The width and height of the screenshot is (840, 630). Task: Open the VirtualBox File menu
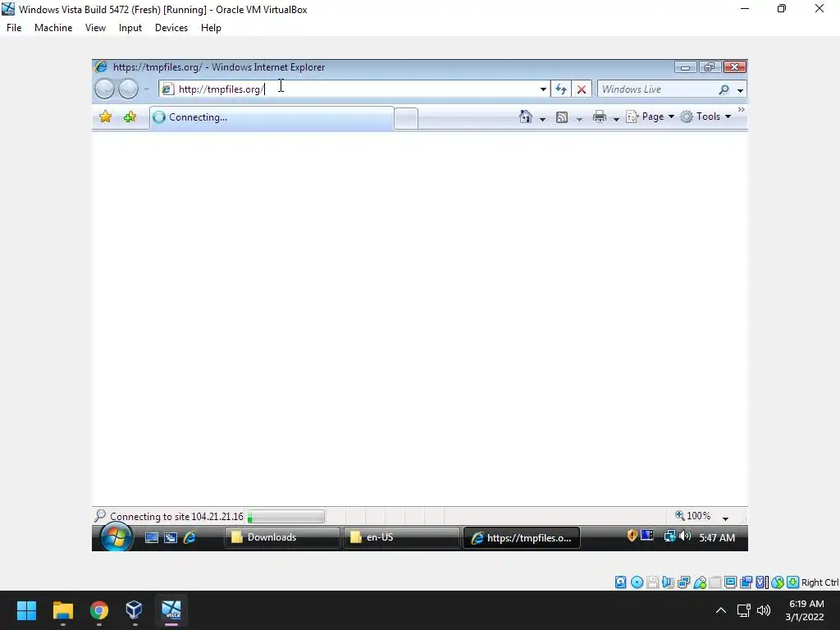[14, 28]
